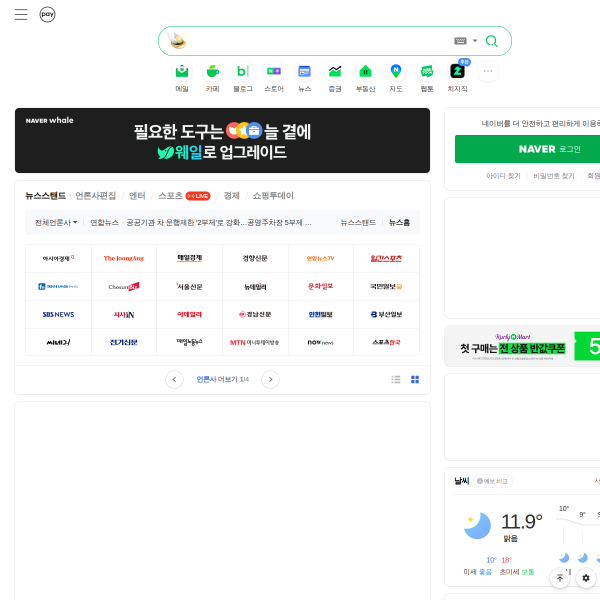The image size is (600, 600).
Task: Open The JoongAng press logo
Action: coord(124,258)
